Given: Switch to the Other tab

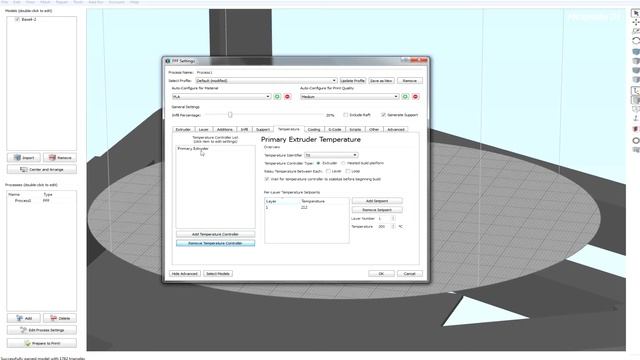Looking at the screenshot, I should pyautogui.click(x=374, y=129).
